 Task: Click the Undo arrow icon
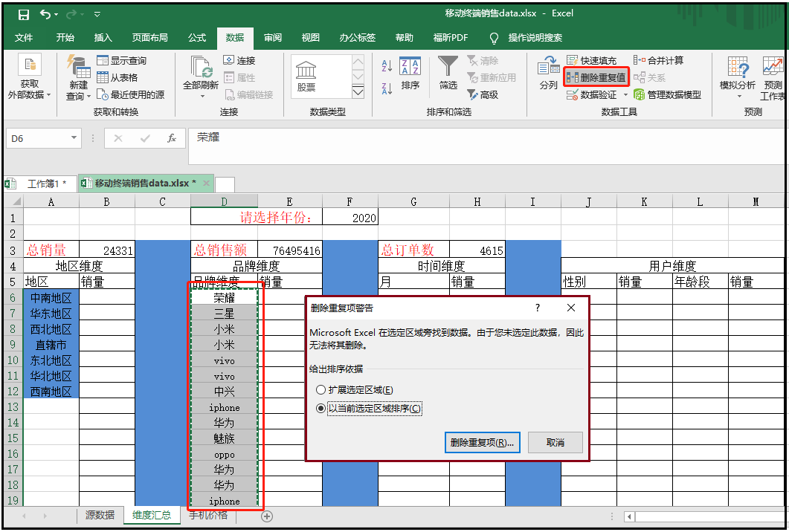click(45, 15)
